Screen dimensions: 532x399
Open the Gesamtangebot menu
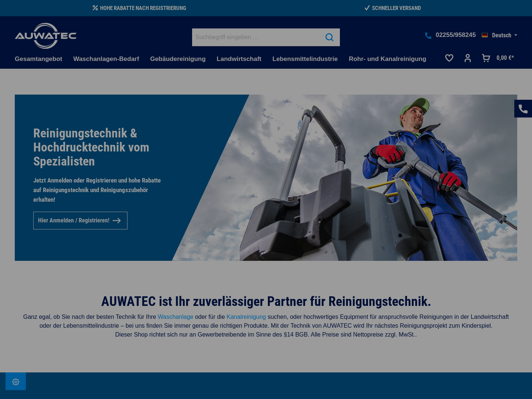[38, 59]
